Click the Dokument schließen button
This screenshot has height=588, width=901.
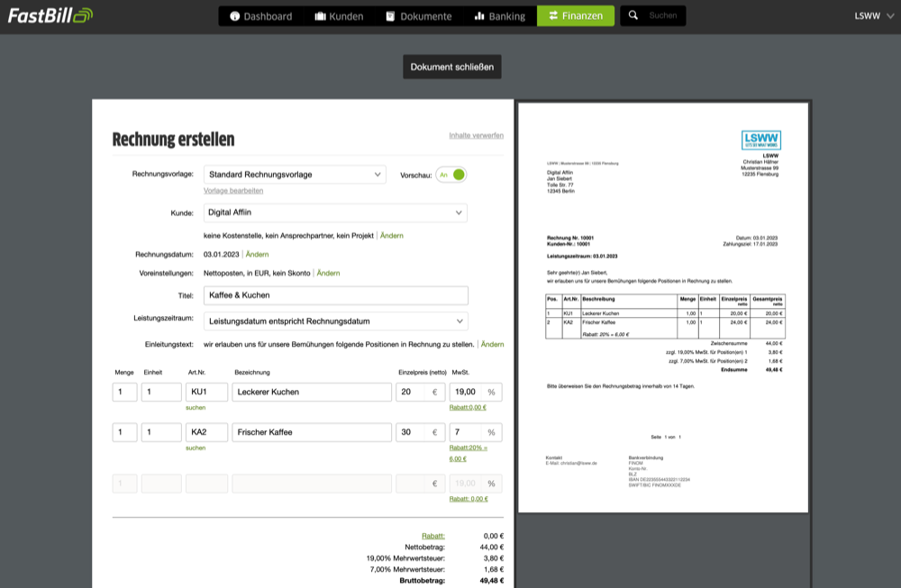click(x=451, y=67)
